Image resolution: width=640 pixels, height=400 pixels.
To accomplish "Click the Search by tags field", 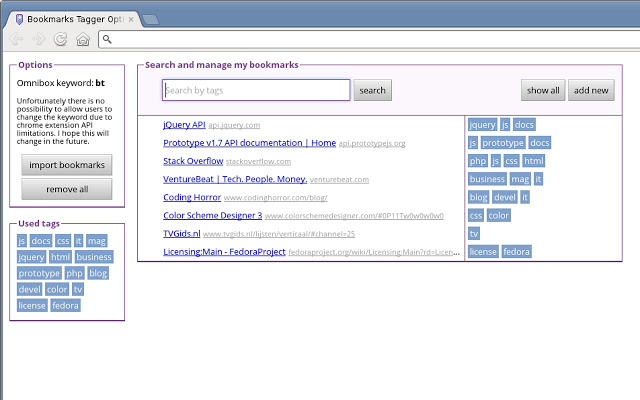I will (256, 90).
